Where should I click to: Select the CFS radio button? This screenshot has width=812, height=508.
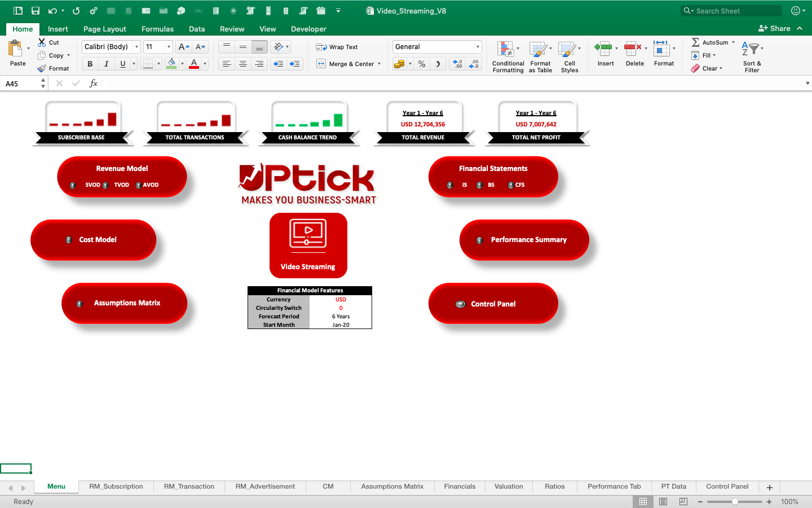(x=511, y=185)
